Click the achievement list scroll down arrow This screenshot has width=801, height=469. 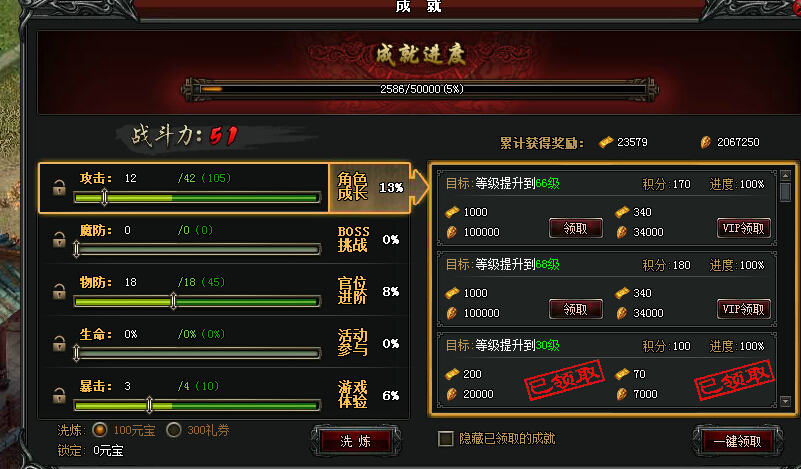pyautogui.click(x=786, y=402)
